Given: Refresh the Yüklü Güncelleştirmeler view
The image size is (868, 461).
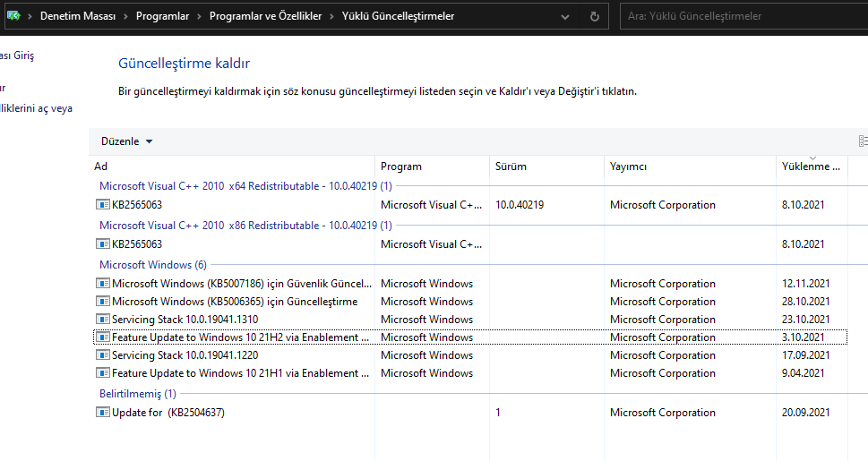Looking at the screenshot, I should [x=595, y=17].
